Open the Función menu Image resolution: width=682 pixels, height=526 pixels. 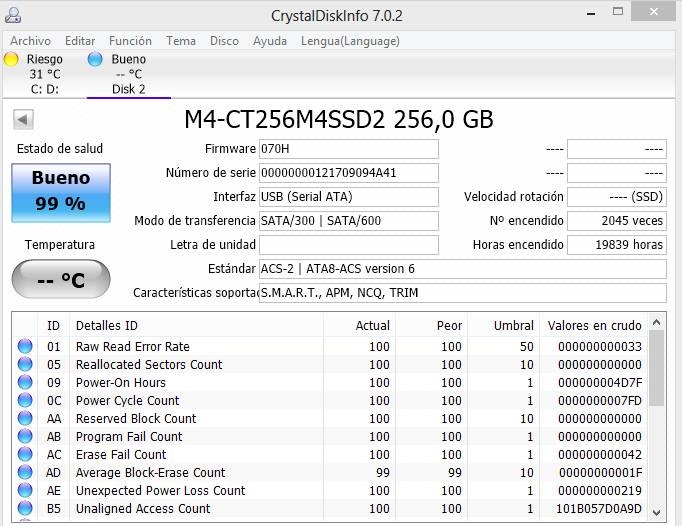(130, 41)
